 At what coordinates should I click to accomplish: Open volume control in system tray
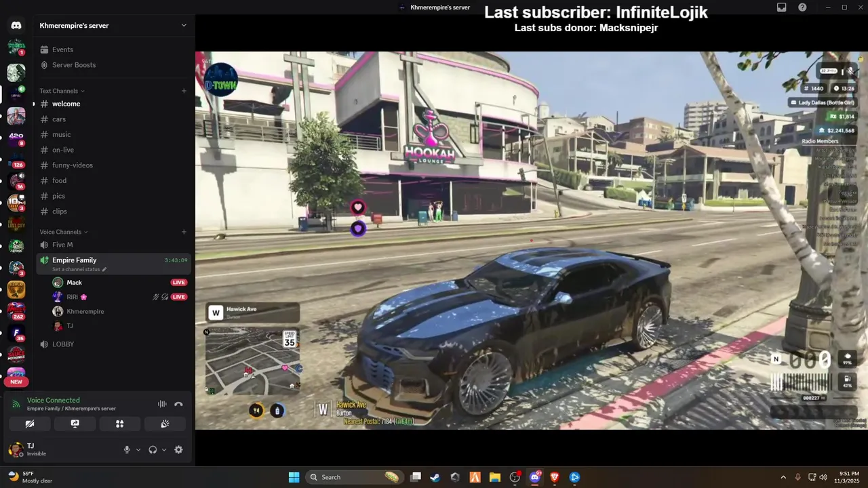click(x=823, y=477)
